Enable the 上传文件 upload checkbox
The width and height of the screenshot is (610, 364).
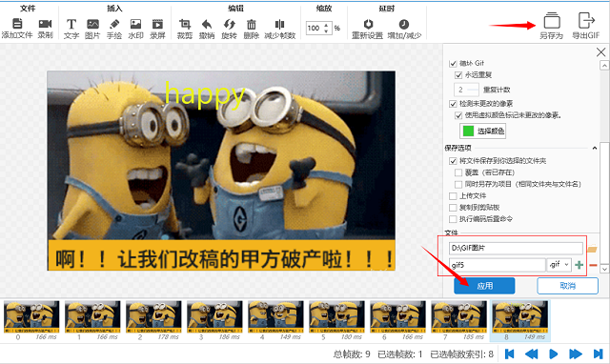pyautogui.click(x=453, y=196)
